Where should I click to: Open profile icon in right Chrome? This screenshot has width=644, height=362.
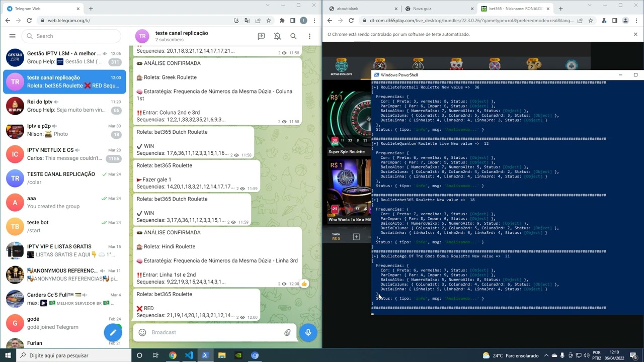[x=625, y=21]
